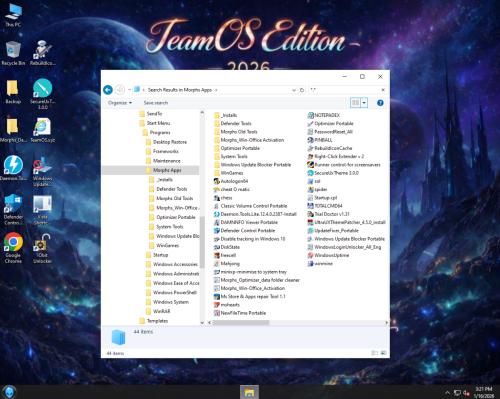
Task: Expand the address bar history dropdown
Action: pos(294,90)
